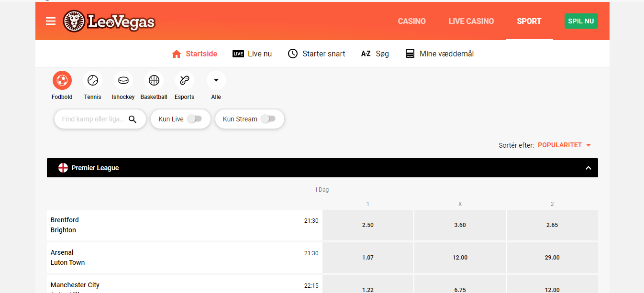
Task: Bet on Brentford win at 2.50
Action: point(368,225)
